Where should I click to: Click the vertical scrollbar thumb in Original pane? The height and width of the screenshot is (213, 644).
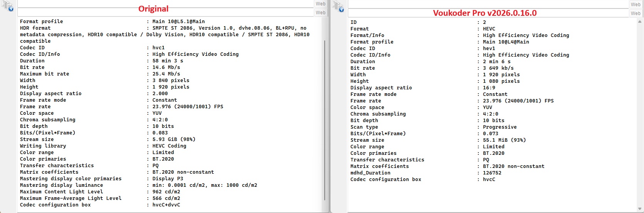point(325,119)
